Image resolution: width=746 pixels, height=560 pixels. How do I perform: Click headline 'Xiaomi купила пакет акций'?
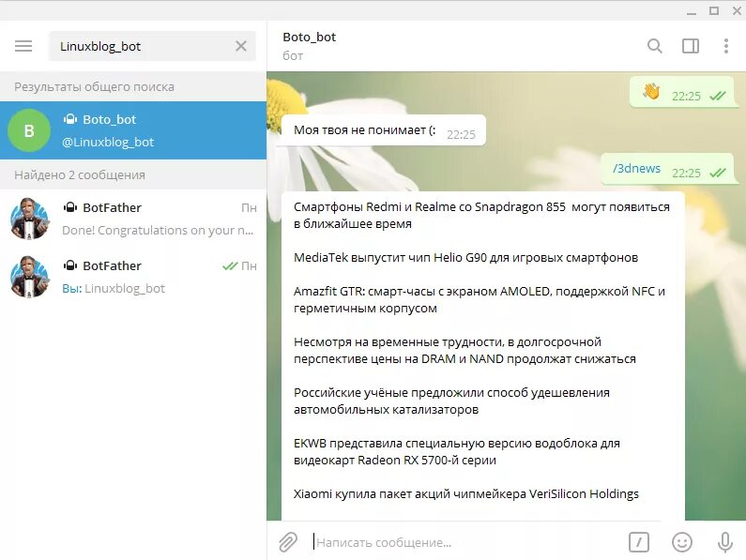point(466,493)
